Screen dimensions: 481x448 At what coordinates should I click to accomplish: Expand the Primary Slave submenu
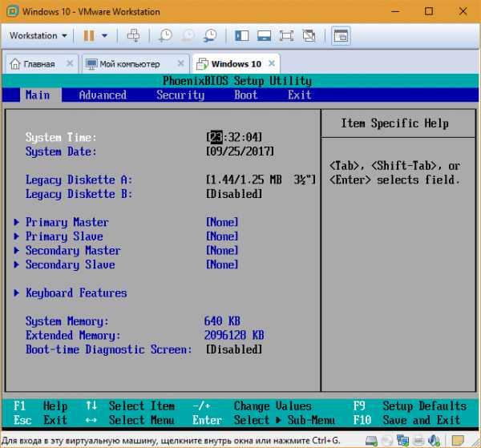64,236
